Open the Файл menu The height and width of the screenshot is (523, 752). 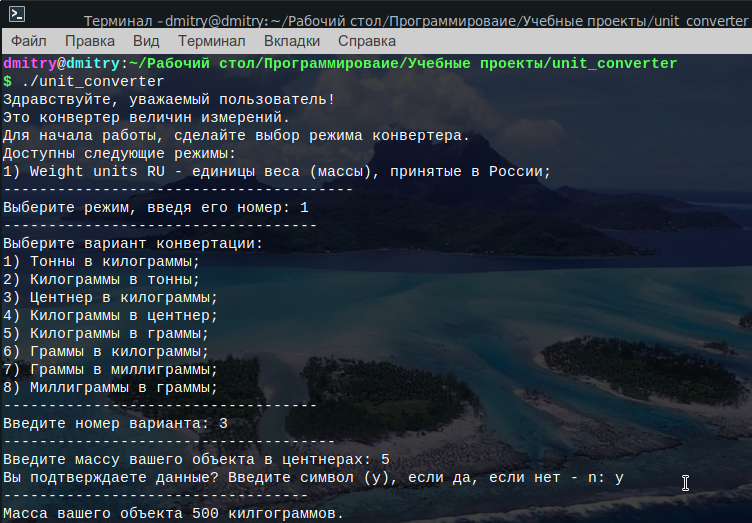point(29,41)
